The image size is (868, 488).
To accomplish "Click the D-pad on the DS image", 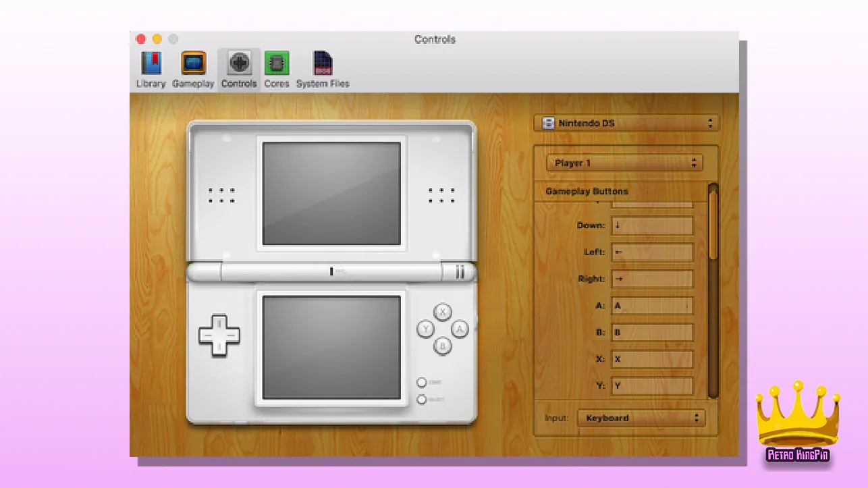I will pos(219,335).
